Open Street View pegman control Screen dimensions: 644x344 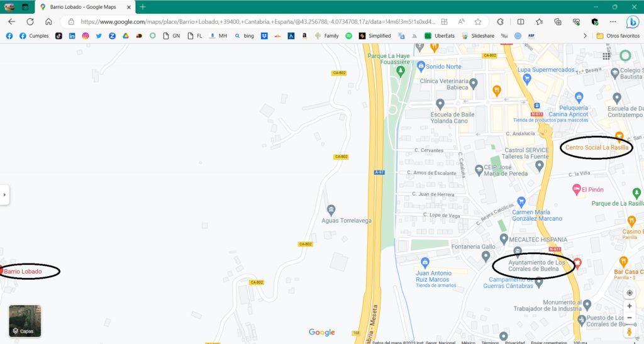pyautogui.click(x=629, y=331)
